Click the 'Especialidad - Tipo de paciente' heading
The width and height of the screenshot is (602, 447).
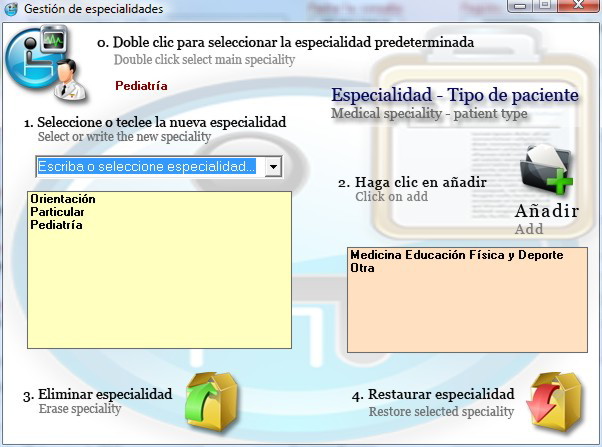455,95
